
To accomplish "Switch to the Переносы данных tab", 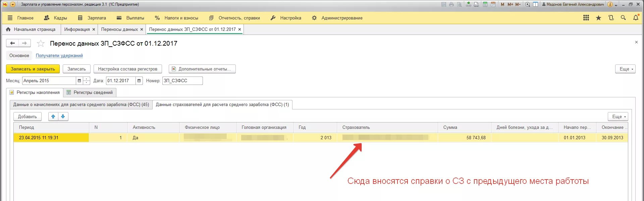I will [119, 29].
